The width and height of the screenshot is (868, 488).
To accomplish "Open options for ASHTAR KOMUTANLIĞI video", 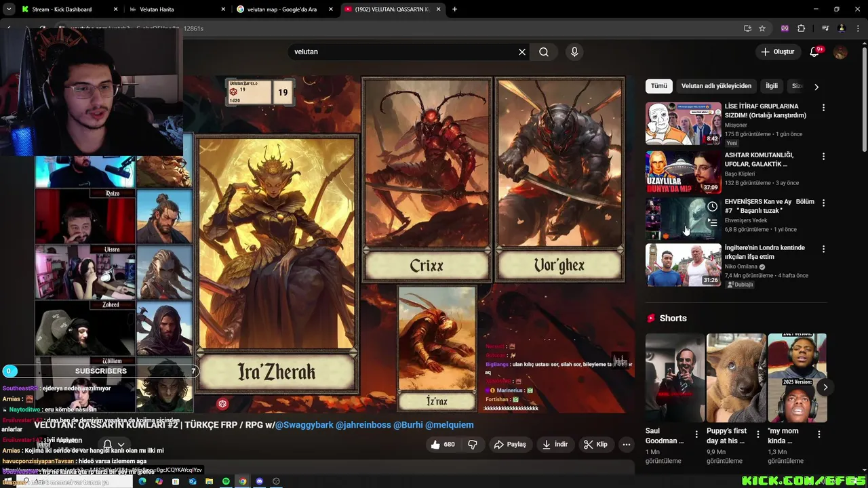I will click(x=823, y=157).
